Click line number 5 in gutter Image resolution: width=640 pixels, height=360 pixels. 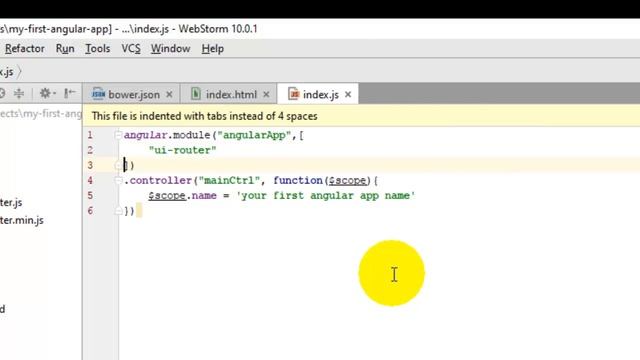[x=90, y=196]
